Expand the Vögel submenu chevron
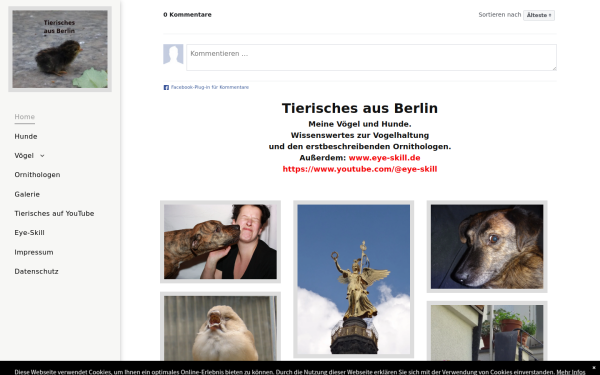 [x=42, y=156]
